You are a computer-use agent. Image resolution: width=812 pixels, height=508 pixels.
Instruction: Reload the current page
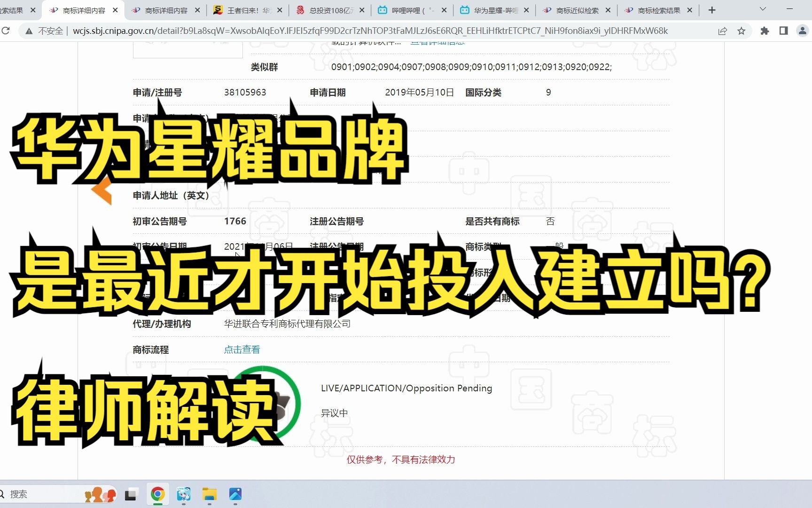pos(6,31)
